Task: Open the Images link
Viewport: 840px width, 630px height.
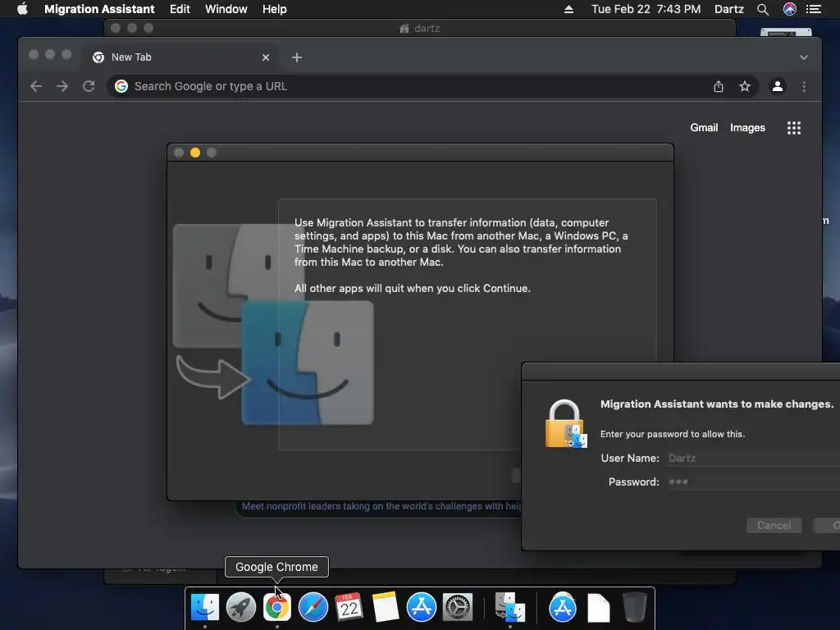Action: pos(747,127)
